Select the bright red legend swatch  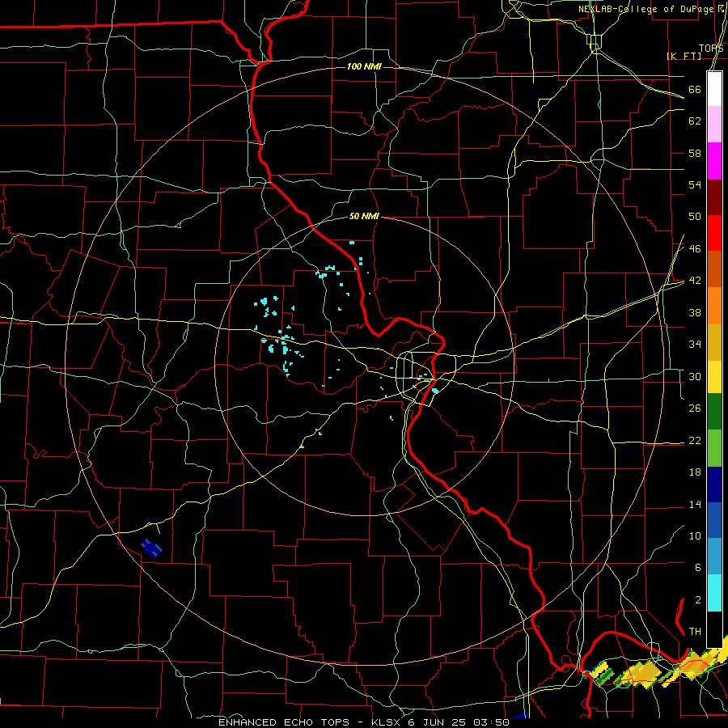tap(714, 233)
